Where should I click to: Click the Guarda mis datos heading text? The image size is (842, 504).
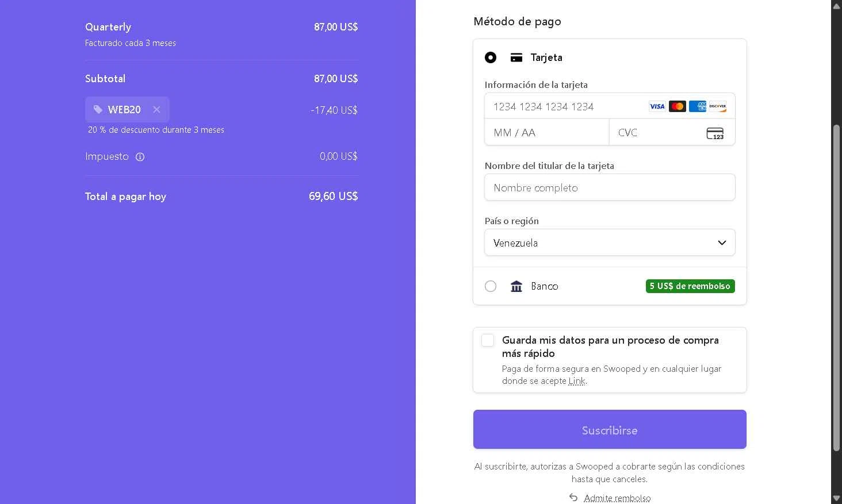pyautogui.click(x=610, y=347)
